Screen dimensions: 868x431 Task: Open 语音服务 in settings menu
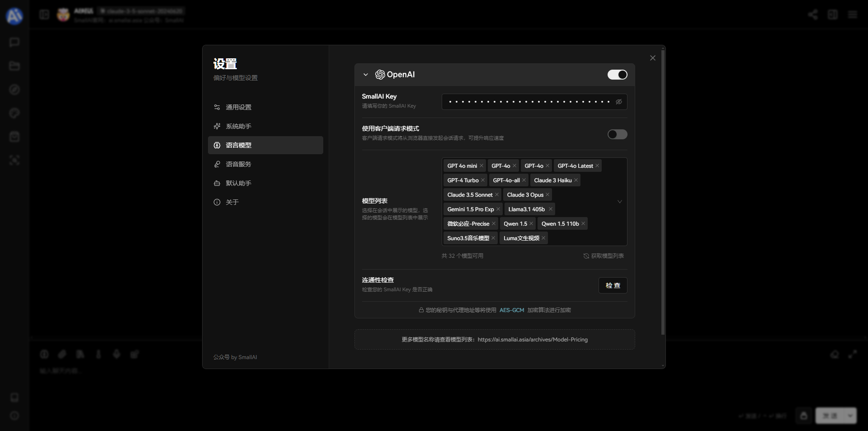coord(265,164)
